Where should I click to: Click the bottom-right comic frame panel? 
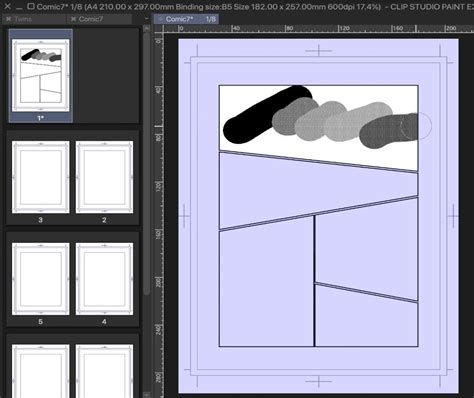coord(366,318)
